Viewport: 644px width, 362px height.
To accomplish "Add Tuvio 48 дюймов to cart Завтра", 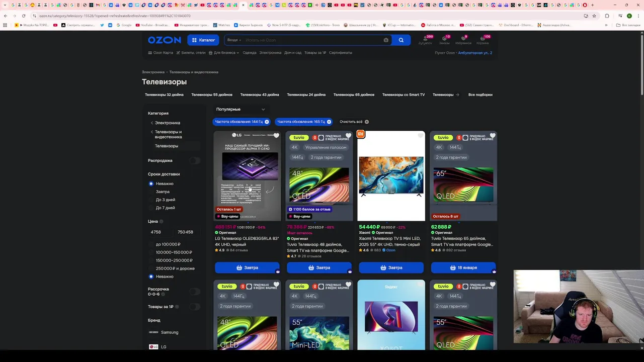I will coord(319,268).
